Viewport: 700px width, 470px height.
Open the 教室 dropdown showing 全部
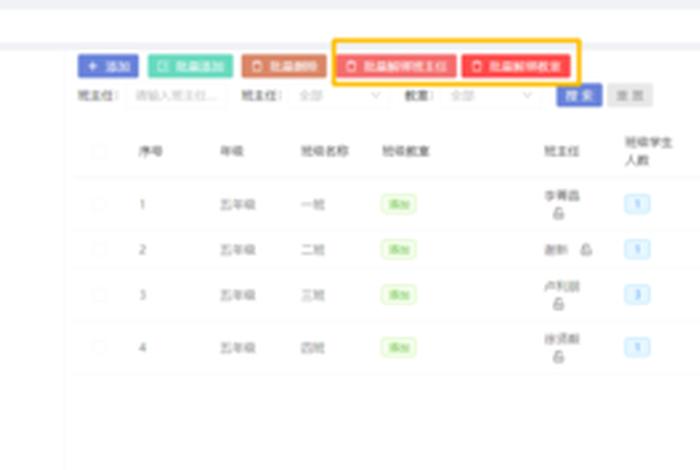[x=491, y=96]
